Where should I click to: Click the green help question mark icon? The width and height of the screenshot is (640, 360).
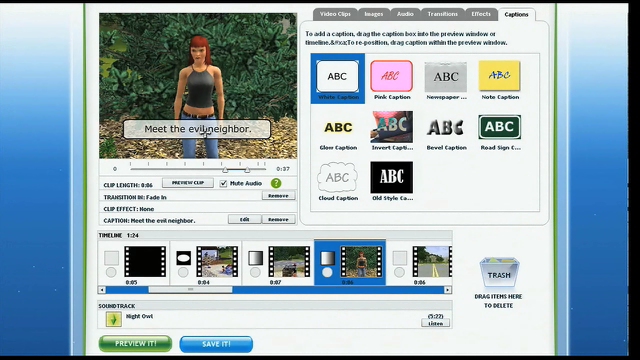click(x=276, y=183)
